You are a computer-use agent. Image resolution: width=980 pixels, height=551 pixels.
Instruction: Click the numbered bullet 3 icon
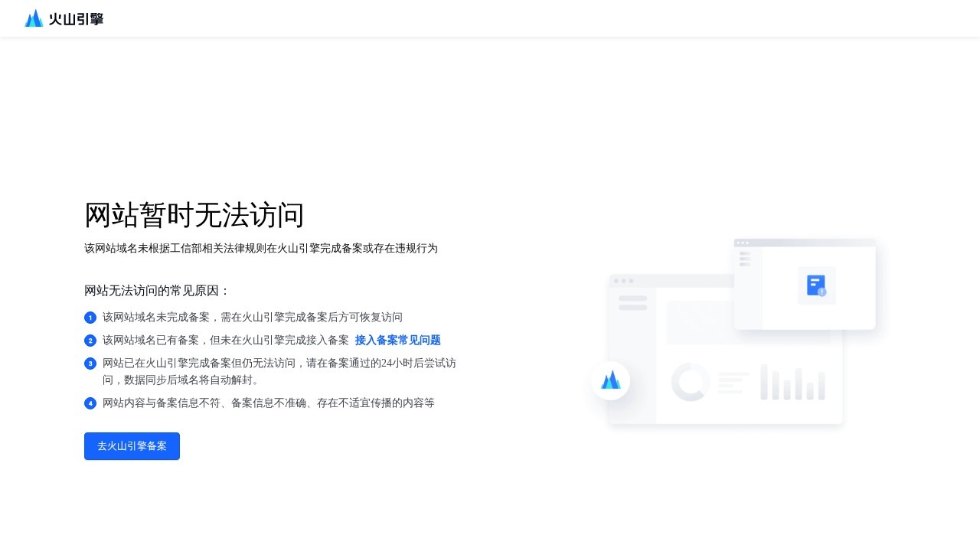point(90,364)
